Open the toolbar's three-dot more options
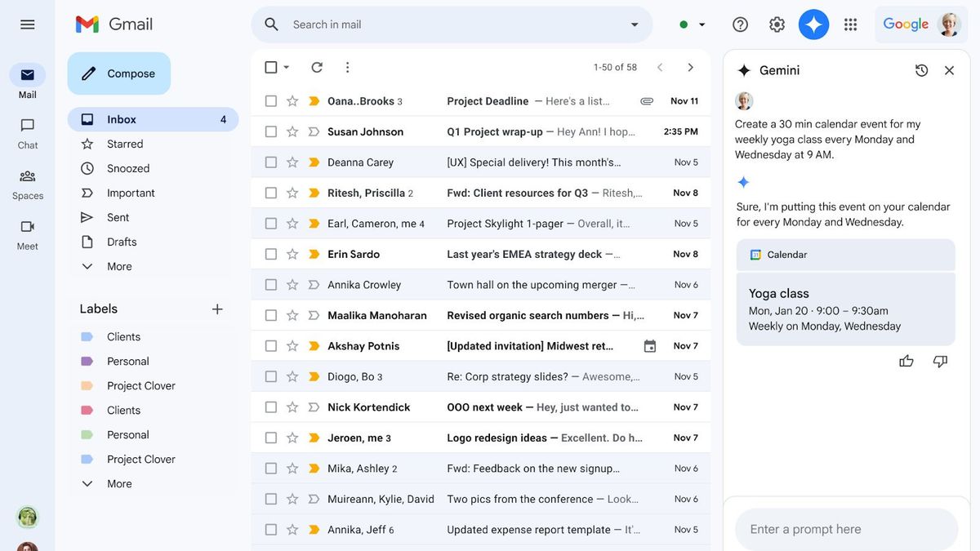Viewport: 980px width, 551px height. pos(347,67)
